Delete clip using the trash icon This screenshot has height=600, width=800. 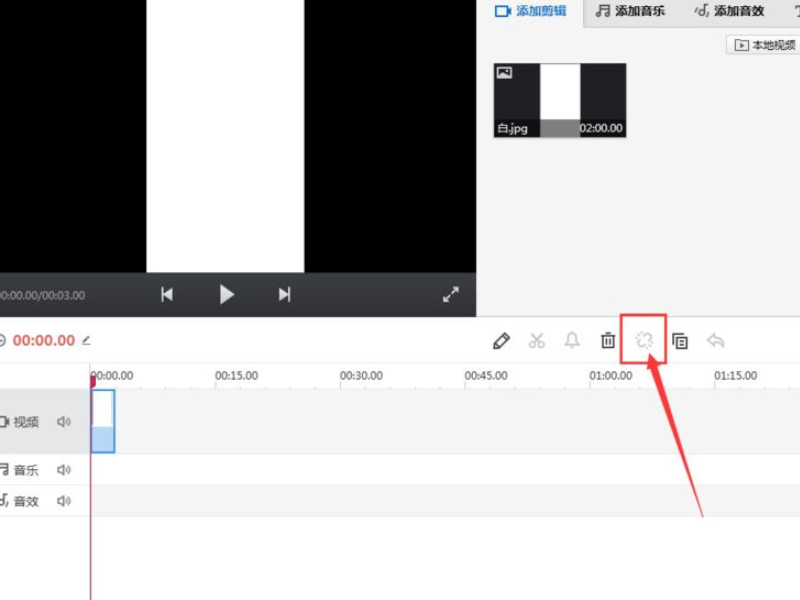(608, 341)
